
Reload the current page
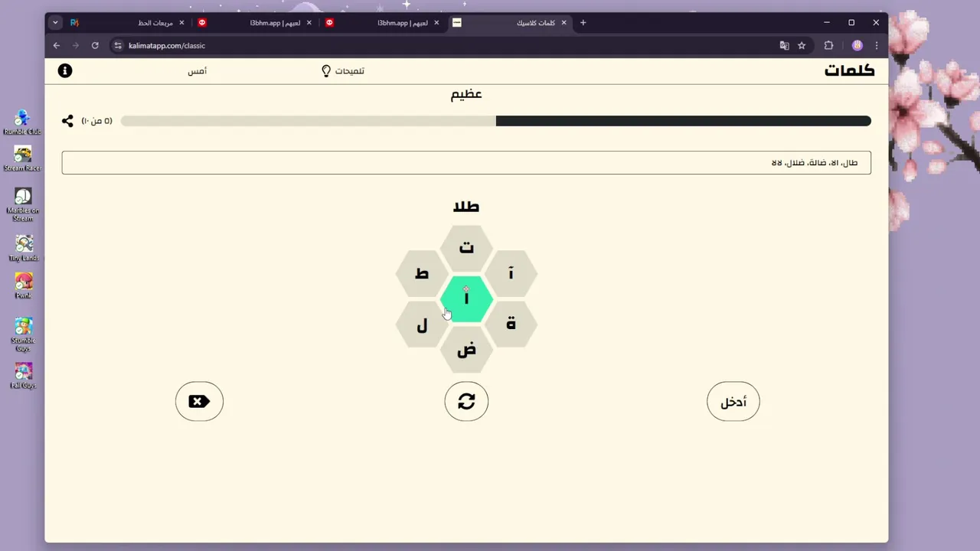95,45
